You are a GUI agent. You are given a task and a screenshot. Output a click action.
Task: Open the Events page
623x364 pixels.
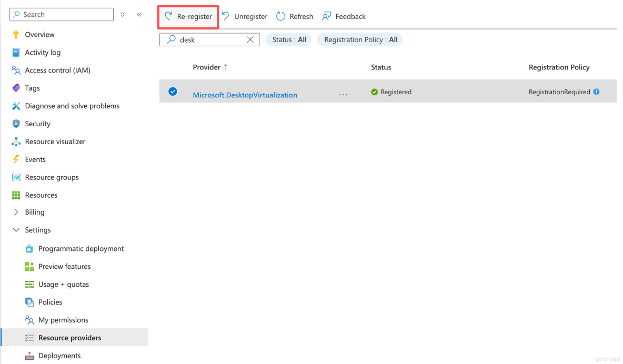(35, 159)
